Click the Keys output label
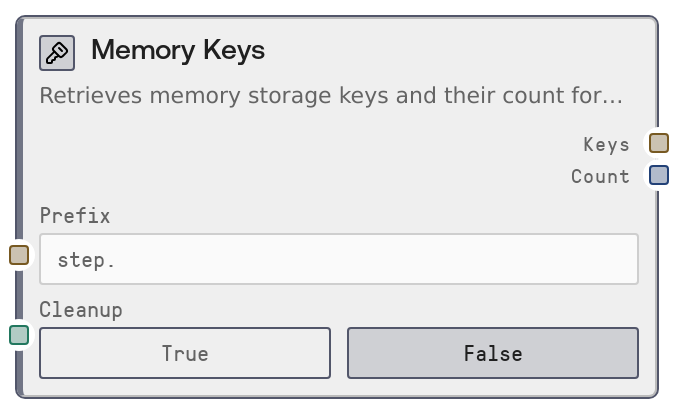 [x=606, y=144]
